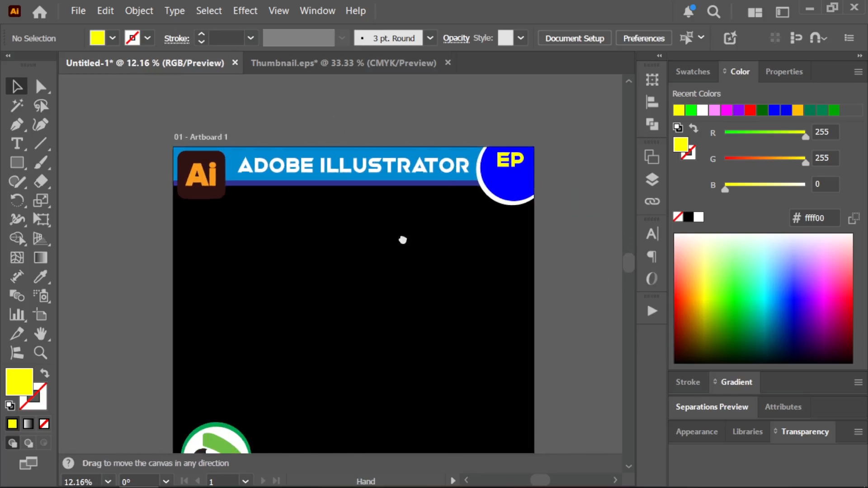Swap fill and stroke in toolbar
This screenshot has height=488, width=868.
(44, 373)
